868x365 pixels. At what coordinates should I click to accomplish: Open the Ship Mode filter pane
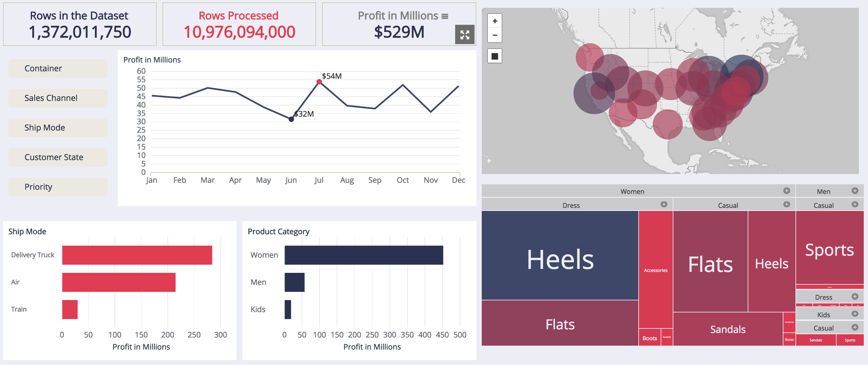pyautogui.click(x=58, y=128)
